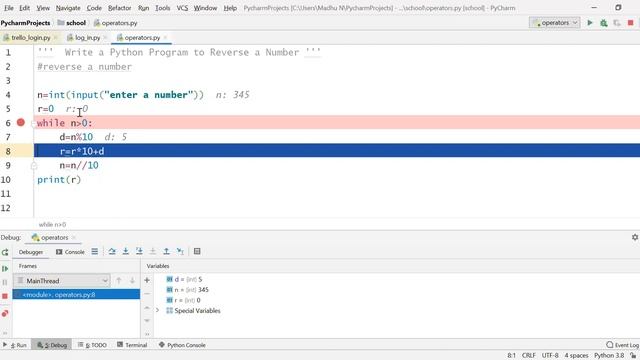
Task: Show execution point icon in debugger toolbar
Action: 95,251
